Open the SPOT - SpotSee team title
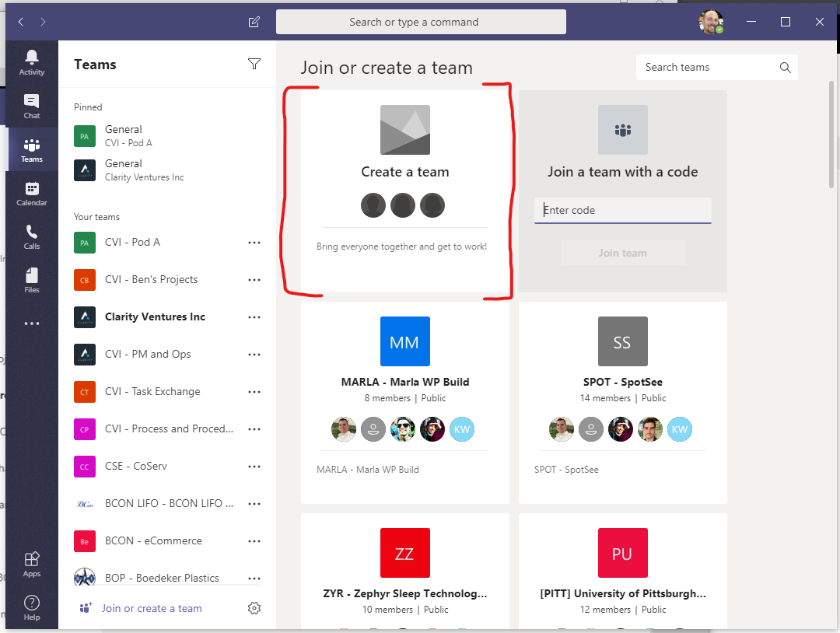 click(622, 382)
